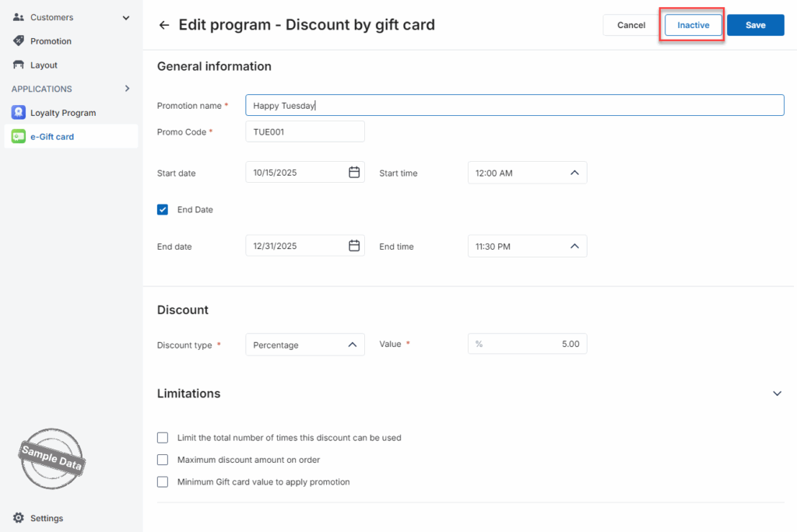Uncheck the End Date checkbox
The width and height of the screenshot is (797, 532).
click(x=163, y=209)
